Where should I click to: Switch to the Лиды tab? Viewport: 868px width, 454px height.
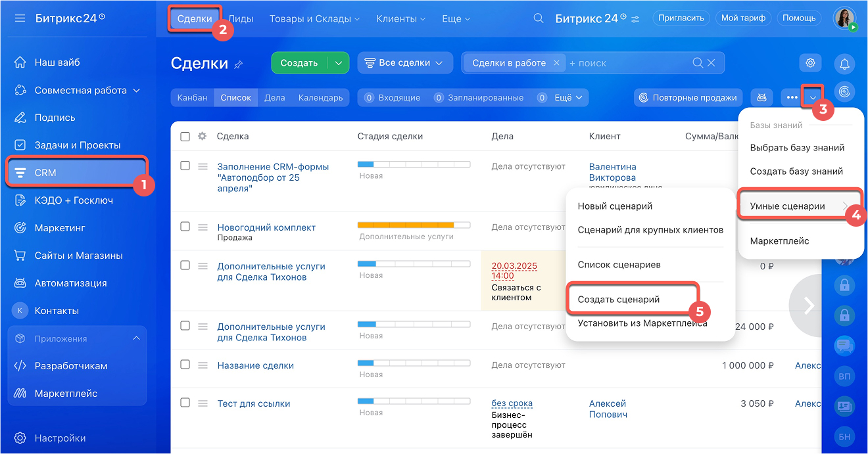(241, 19)
